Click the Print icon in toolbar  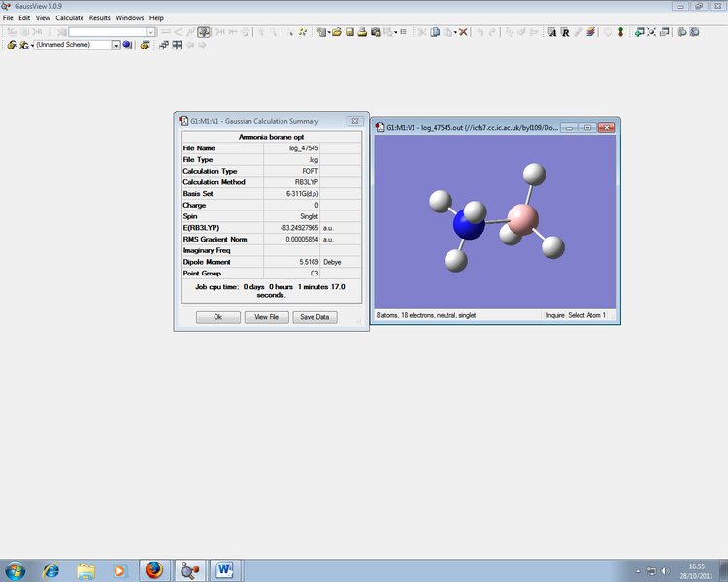coord(362,32)
